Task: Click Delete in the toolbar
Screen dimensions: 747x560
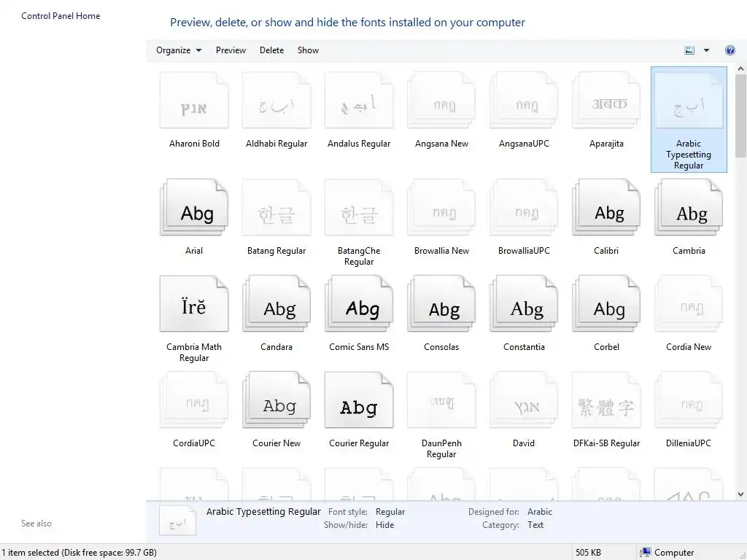Action: 271,50
